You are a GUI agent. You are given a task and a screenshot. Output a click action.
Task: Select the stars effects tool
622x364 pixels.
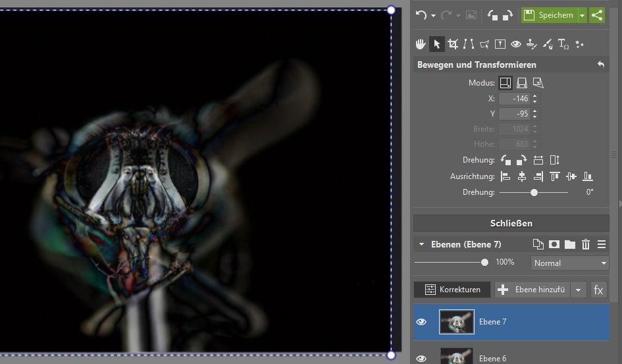(580, 44)
